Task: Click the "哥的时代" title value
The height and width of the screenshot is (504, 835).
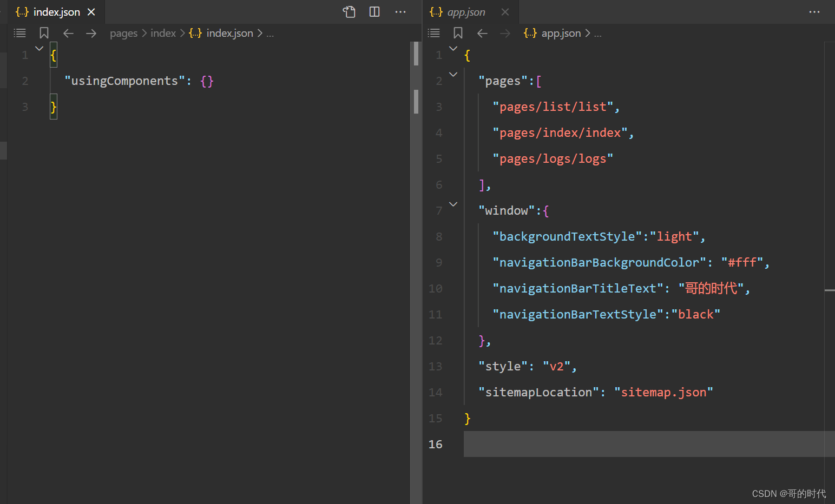Action: click(711, 289)
